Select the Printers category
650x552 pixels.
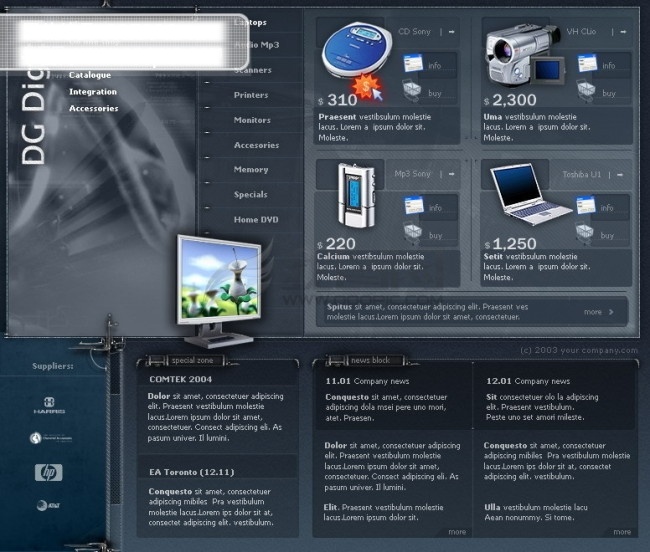tap(251, 95)
